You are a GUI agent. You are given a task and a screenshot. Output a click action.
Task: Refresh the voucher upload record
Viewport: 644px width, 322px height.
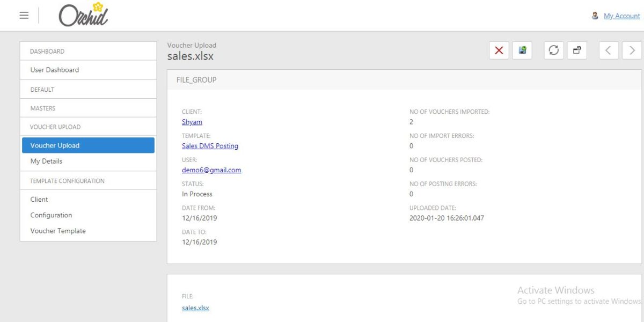554,50
